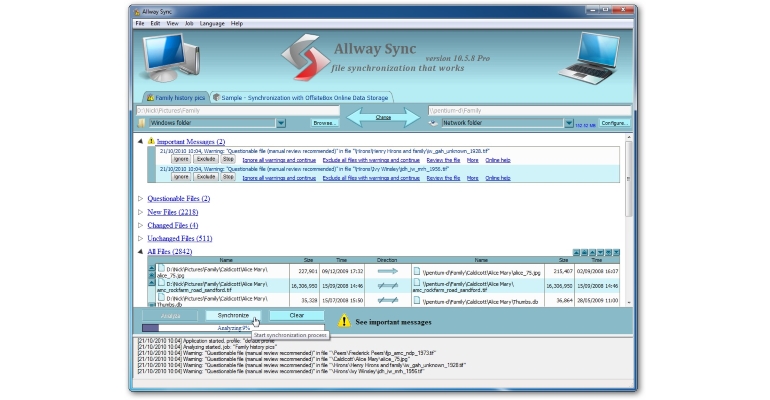Click Ignore for the jw_gah_unknown_1920.tif warning
The image size is (770, 400).
(x=181, y=160)
